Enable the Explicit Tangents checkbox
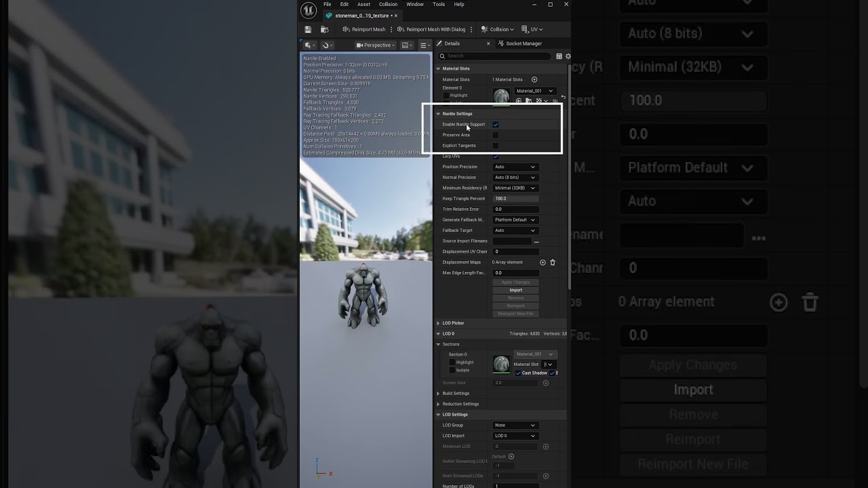The height and width of the screenshot is (488, 868). (x=496, y=146)
